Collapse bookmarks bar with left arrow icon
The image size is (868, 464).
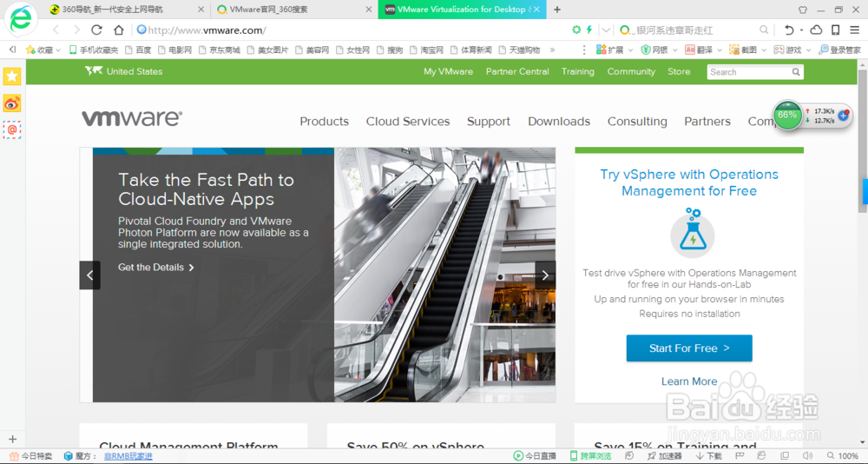12,50
